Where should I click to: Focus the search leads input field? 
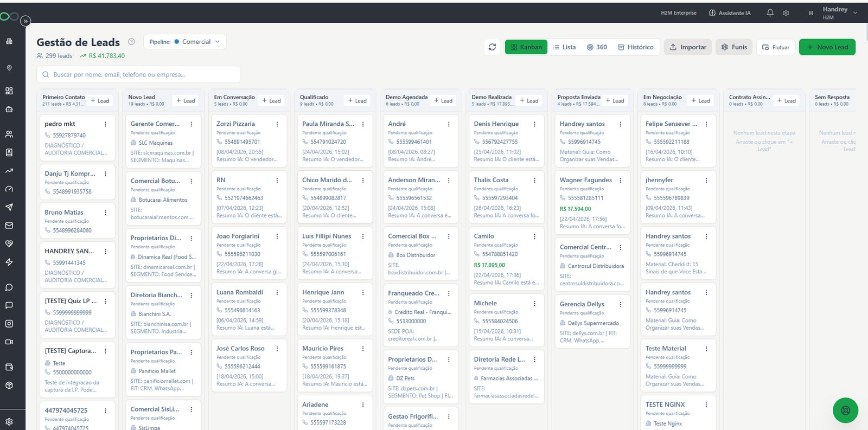(x=139, y=74)
